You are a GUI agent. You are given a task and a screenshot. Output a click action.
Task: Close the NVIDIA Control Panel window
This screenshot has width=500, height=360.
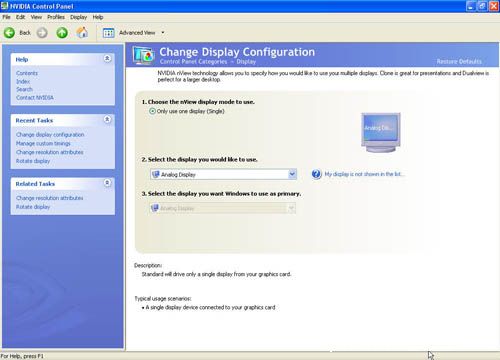(x=494, y=6)
